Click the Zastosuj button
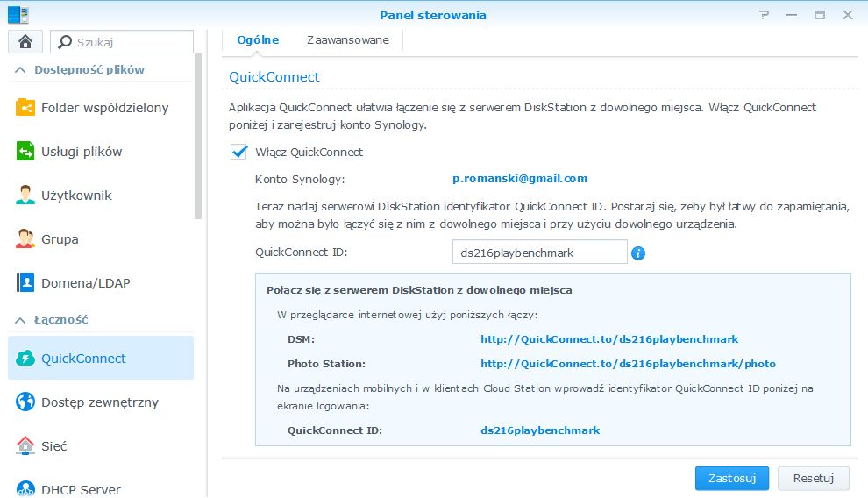868x498 pixels. pyautogui.click(x=732, y=478)
